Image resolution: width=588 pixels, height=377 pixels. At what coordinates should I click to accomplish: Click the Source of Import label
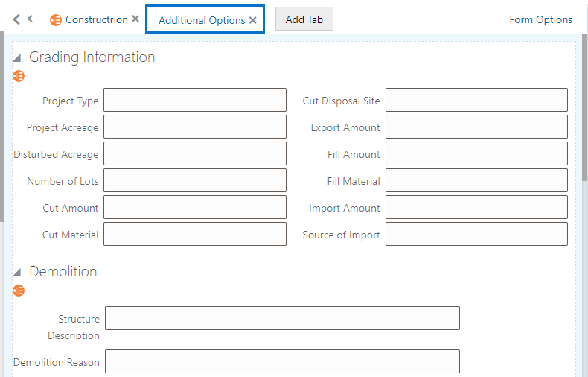tap(341, 235)
